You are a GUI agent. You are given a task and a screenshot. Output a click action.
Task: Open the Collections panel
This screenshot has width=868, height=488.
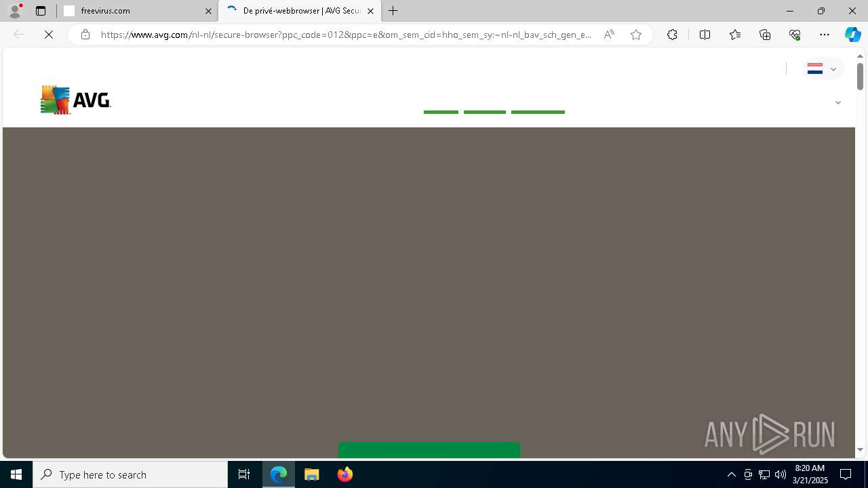[x=765, y=35]
